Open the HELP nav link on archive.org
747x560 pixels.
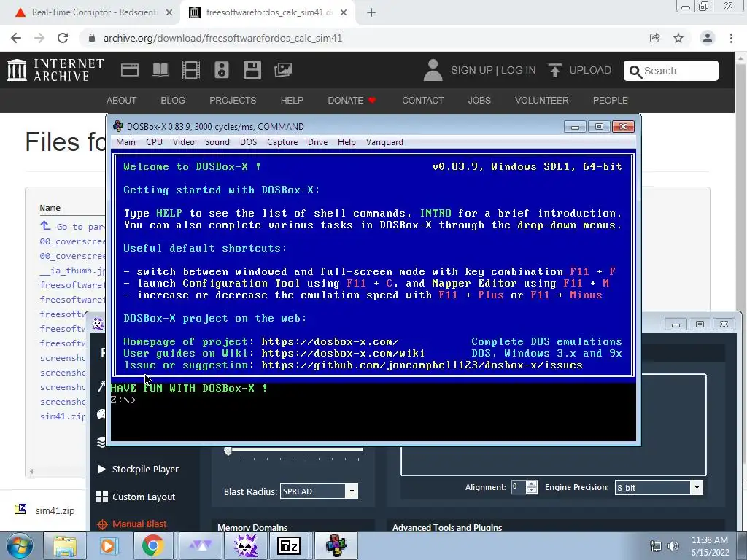pyautogui.click(x=292, y=101)
